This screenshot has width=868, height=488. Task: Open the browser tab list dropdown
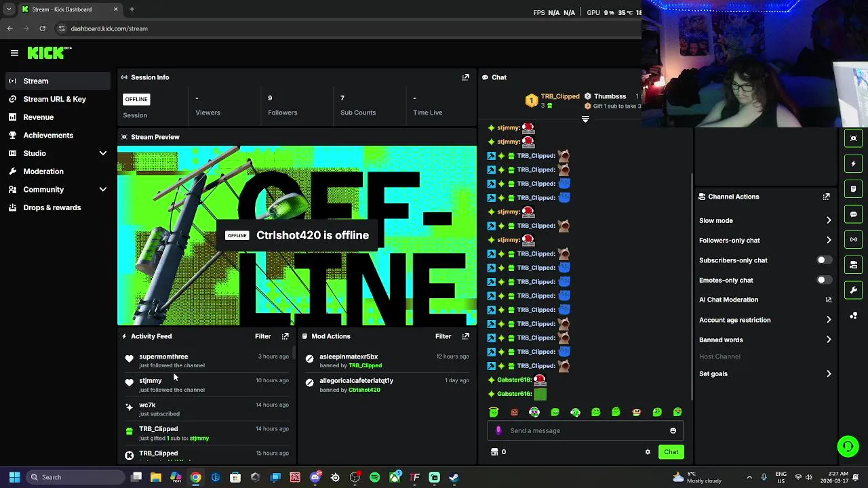click(x=9, y=9)
